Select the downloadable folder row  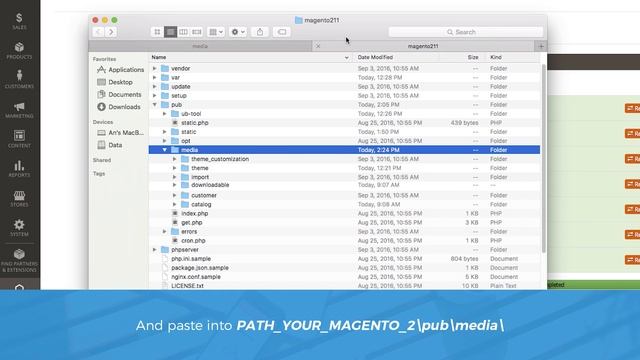point(344,185)
